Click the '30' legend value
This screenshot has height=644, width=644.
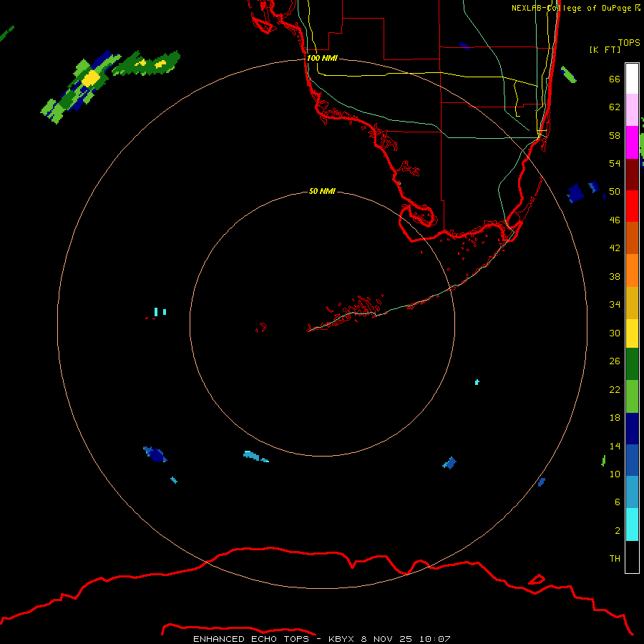coord(615,333)
